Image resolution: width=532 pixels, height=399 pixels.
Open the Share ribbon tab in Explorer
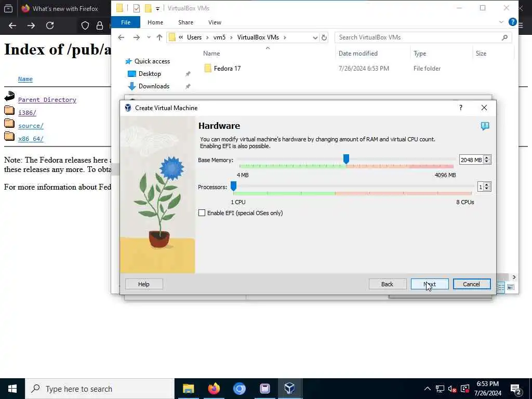(185, 22)
